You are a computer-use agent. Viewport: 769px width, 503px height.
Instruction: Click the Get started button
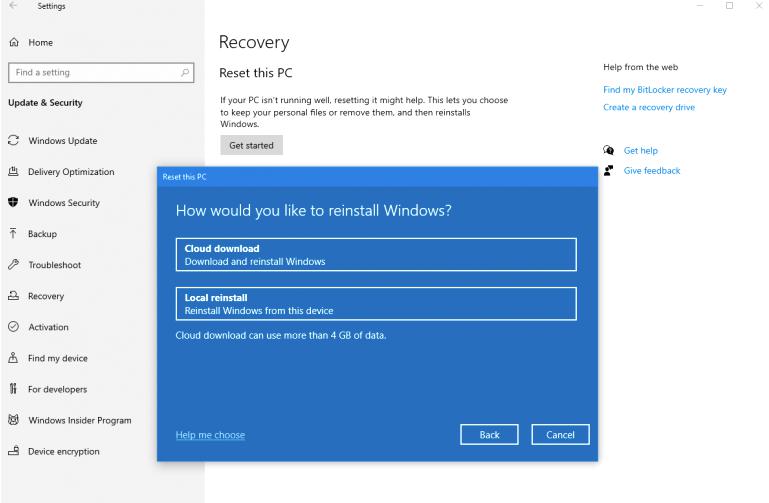point(252,145)
